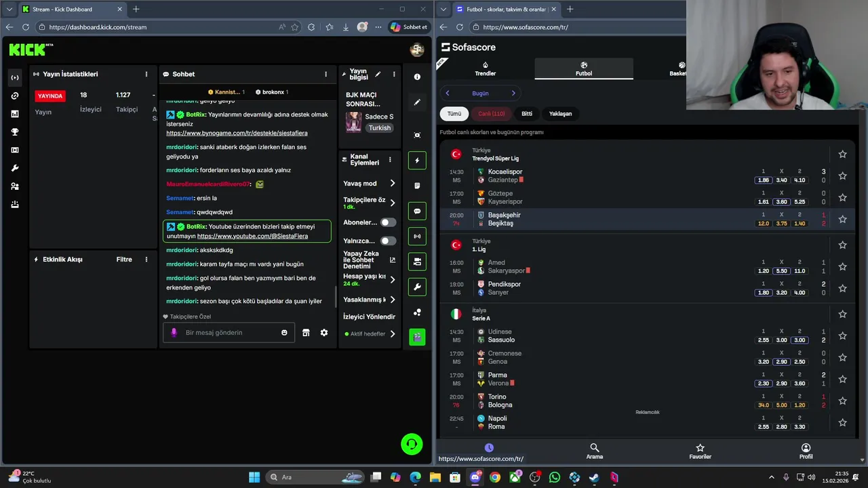The image size is (868, 488).
Task: Click the stream category thumbnail image
Action: (353, 122)
